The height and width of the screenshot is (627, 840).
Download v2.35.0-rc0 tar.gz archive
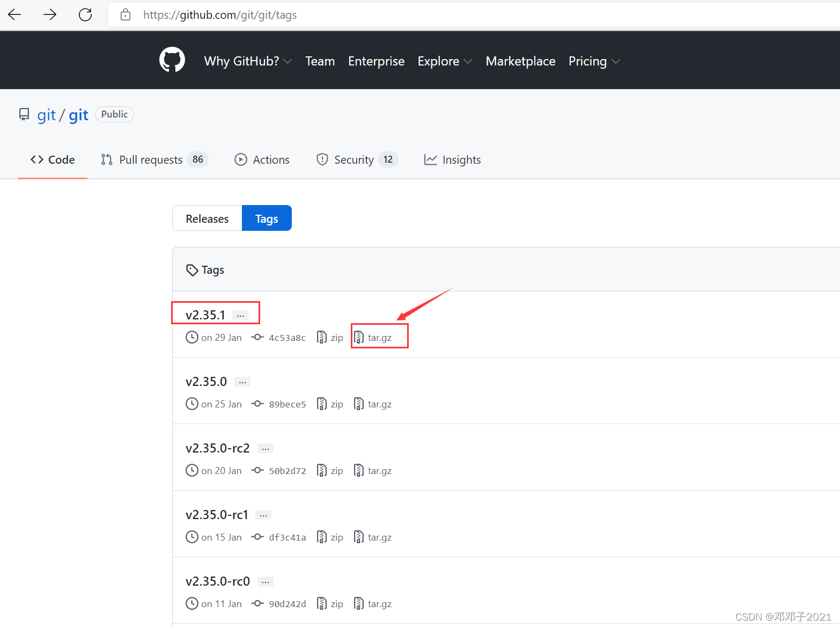click(373, 603)
